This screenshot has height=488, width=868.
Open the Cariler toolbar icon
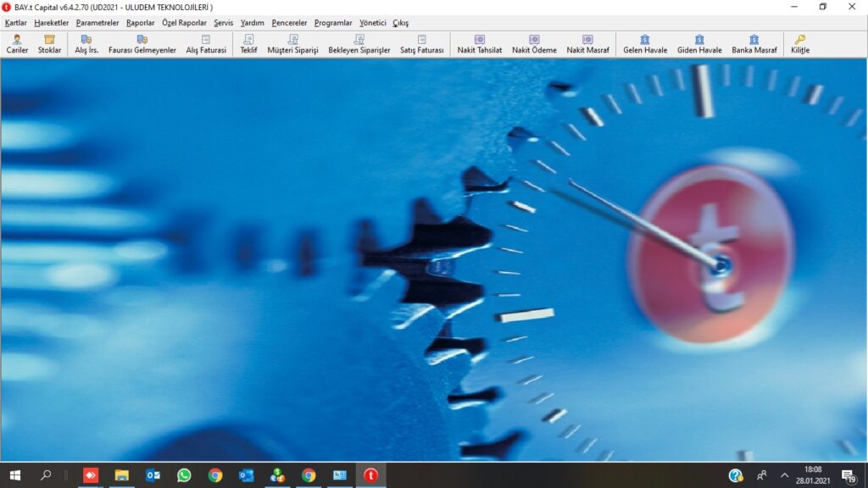pos(17,44)
